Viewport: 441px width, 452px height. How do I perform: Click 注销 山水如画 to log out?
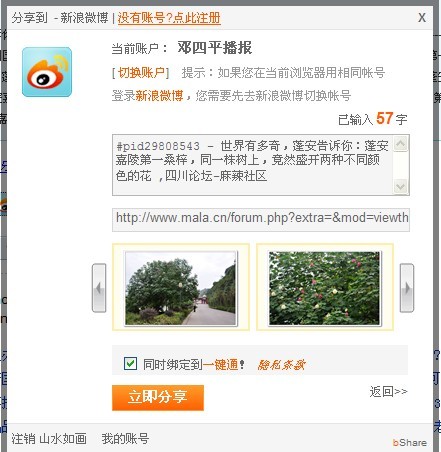49,439
